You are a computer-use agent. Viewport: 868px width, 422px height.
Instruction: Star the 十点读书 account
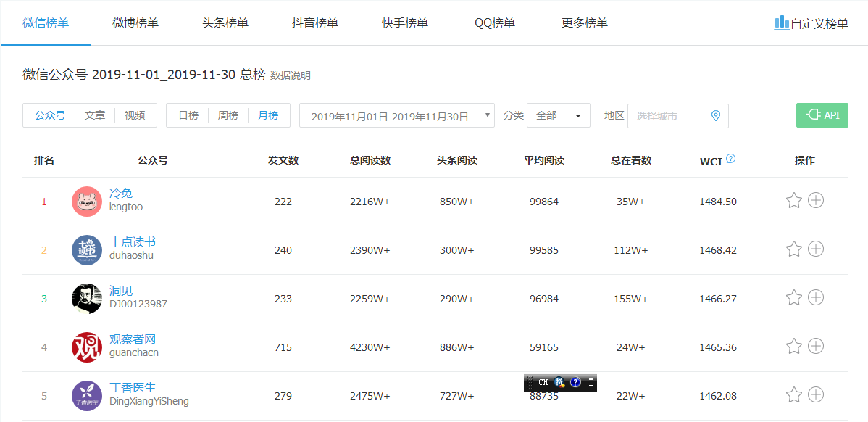[x=794, y=249]
